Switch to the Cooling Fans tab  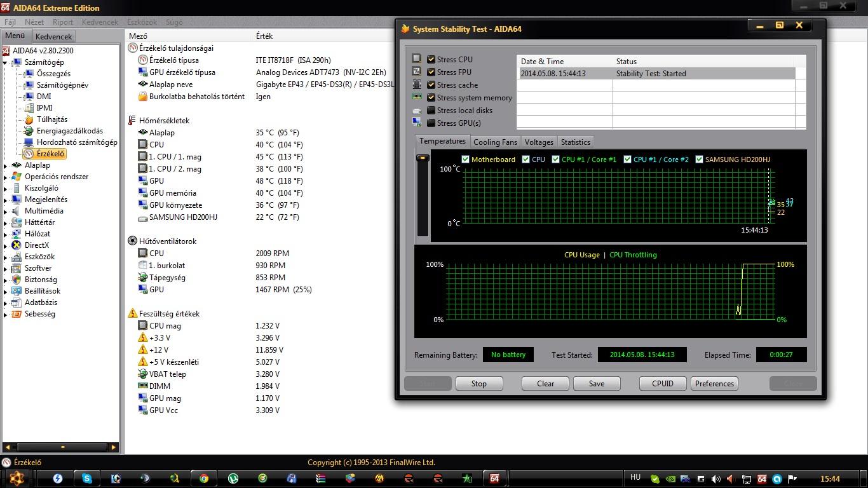click(x=495, y=142)
